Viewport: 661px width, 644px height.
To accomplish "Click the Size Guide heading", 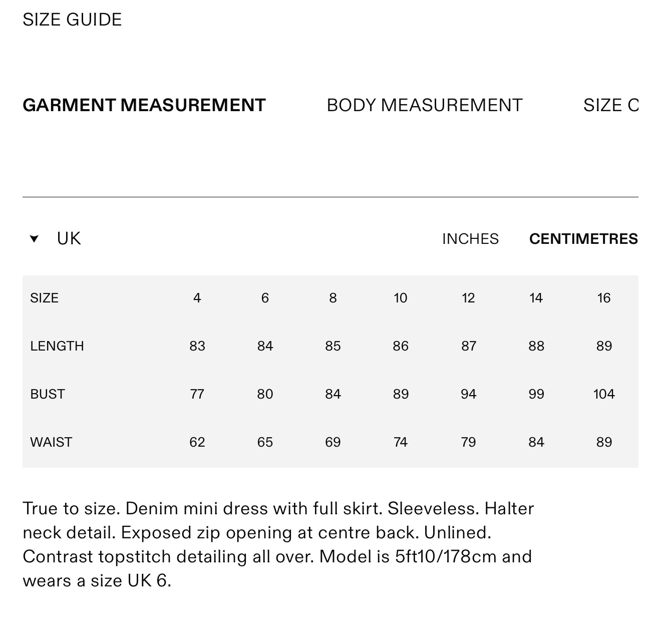I will [x=72, y=20].
